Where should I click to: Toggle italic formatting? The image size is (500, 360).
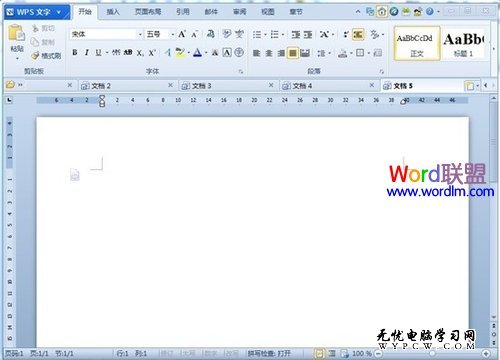(87, 52)
